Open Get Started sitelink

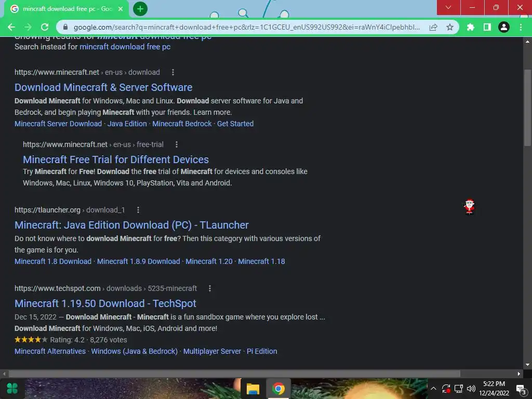click(235, 124)
